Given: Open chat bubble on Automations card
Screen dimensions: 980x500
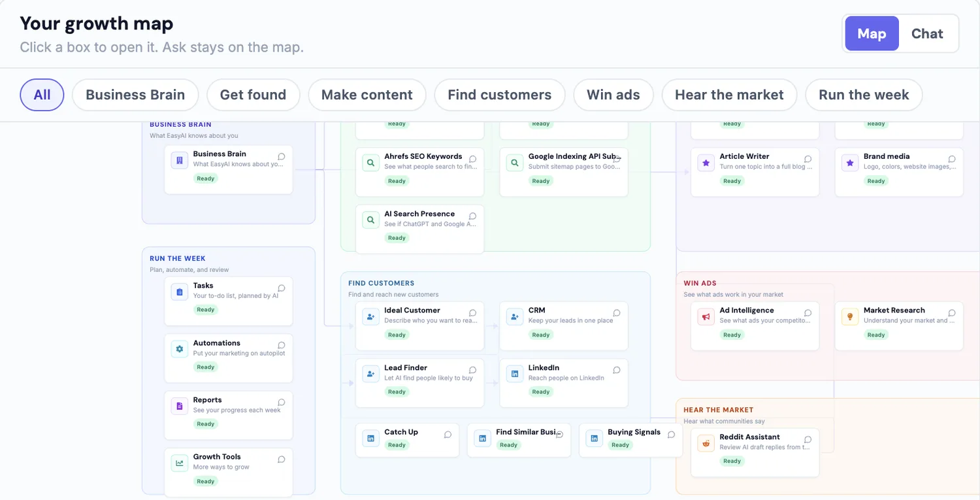Looking at the screenshot, I should click(x=282, y=346).
